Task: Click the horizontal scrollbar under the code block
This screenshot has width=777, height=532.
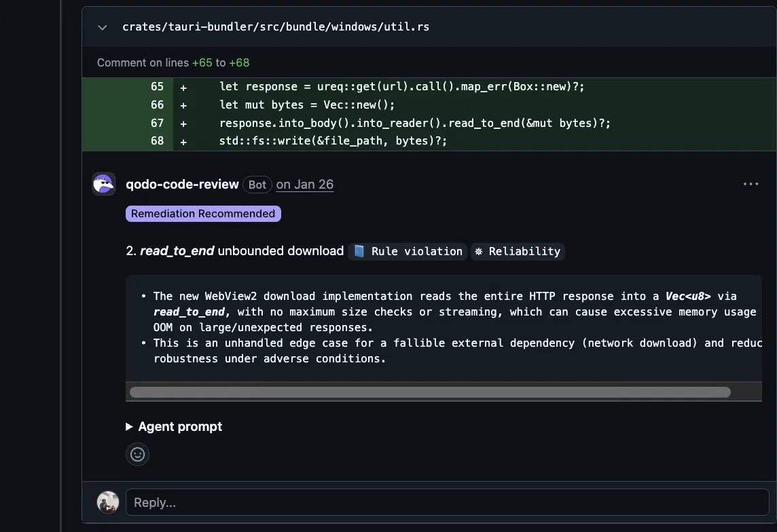Action: (430, 392)
